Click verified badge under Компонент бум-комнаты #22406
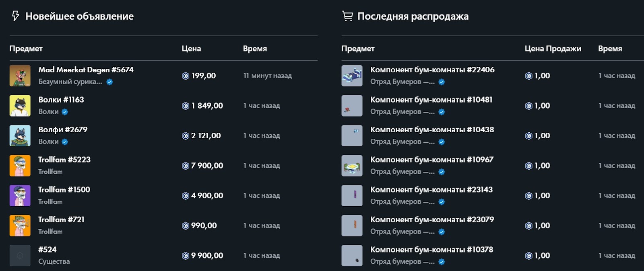This screenshot has width=644, height=271. tap(442, 82)
